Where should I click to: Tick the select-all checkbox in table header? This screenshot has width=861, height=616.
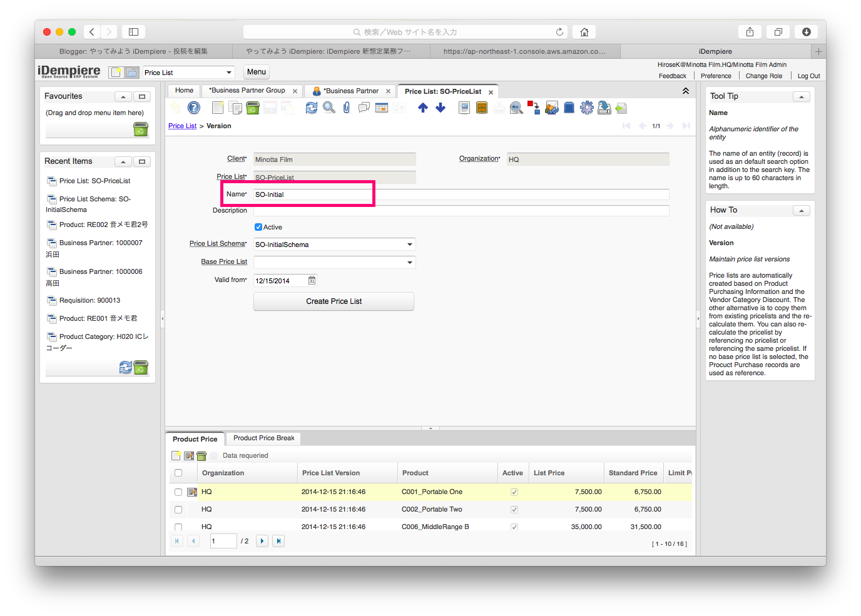178,473
